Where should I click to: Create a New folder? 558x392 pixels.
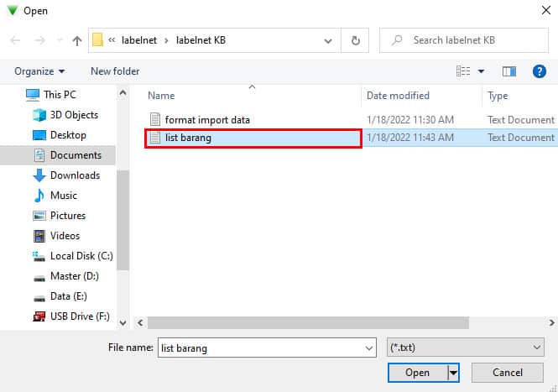(x=115, y=71)
